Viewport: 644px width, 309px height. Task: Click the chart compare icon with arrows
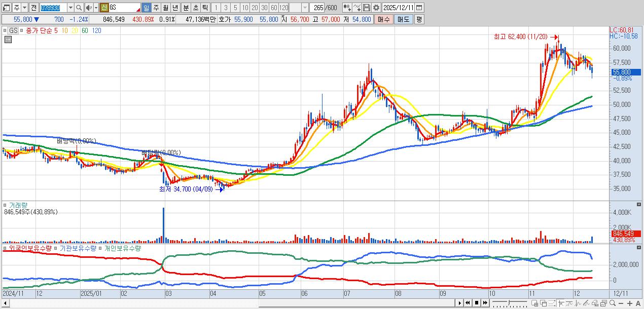pyautogui.click(x=347, y=8)
